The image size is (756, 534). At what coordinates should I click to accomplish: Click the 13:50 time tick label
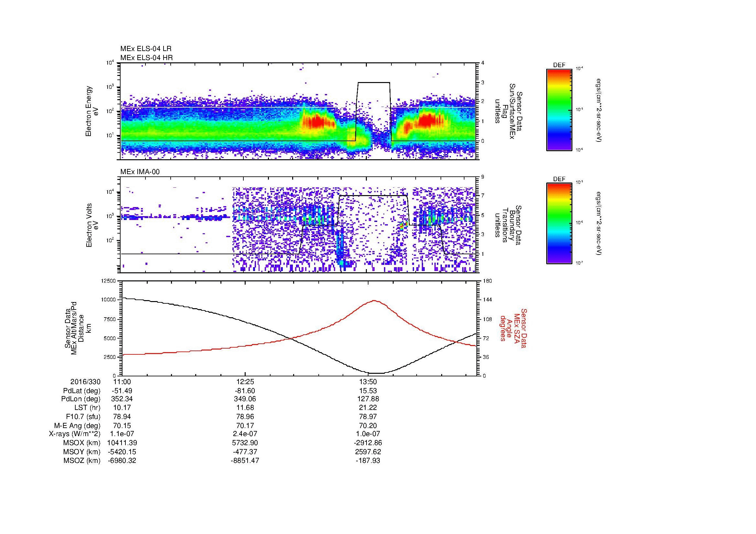(x=368, y=382)
